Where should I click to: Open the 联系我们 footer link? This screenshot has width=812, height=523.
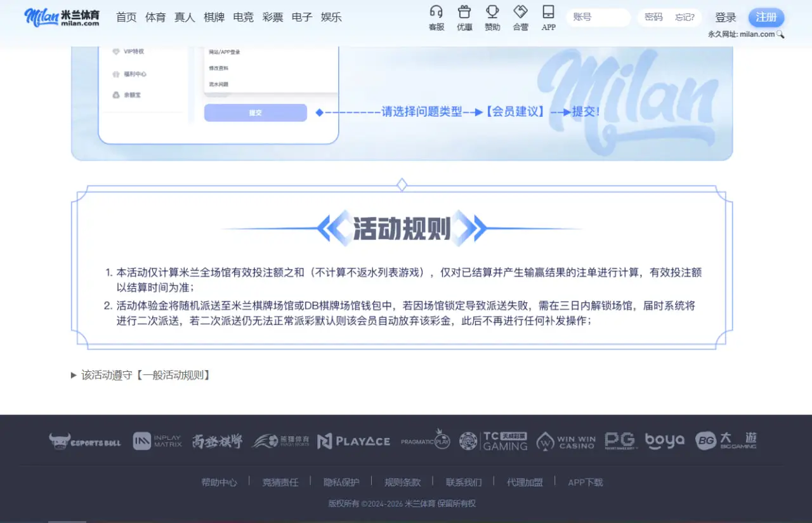(x=464, y=482)
